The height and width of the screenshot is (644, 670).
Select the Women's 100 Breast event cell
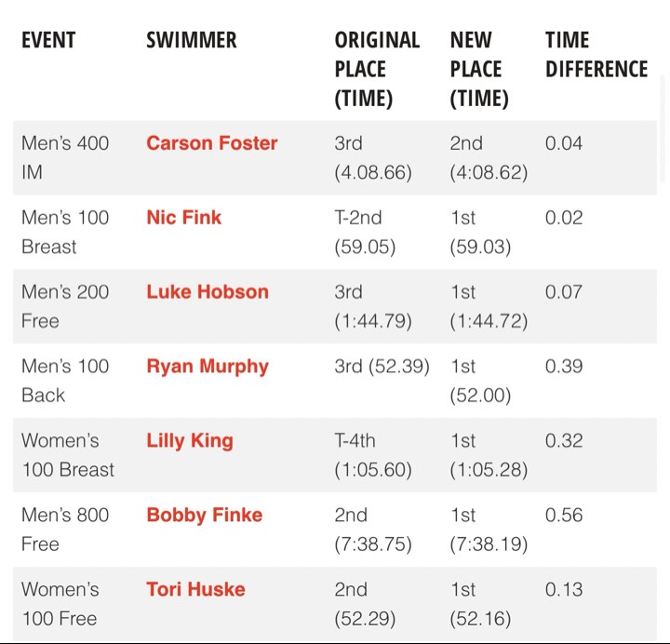[68, 455]
